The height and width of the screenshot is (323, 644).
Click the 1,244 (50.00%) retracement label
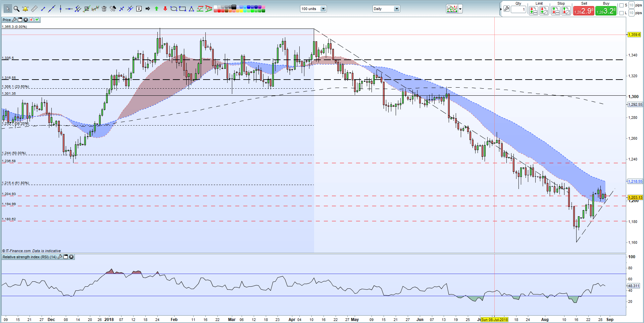point(14,153)
